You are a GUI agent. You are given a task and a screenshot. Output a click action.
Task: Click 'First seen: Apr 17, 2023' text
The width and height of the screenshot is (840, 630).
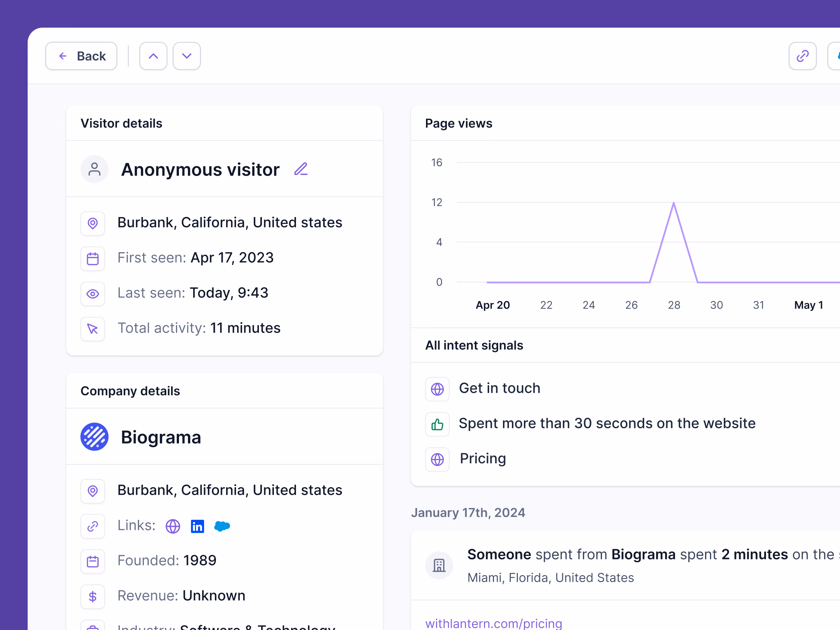click(x=195, y=258)
